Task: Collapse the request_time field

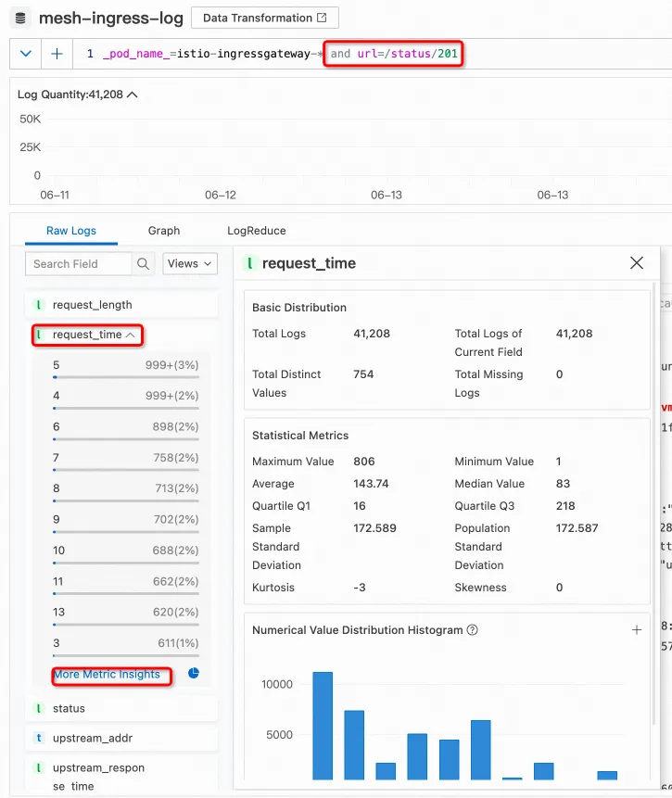Action: (131, 335)
